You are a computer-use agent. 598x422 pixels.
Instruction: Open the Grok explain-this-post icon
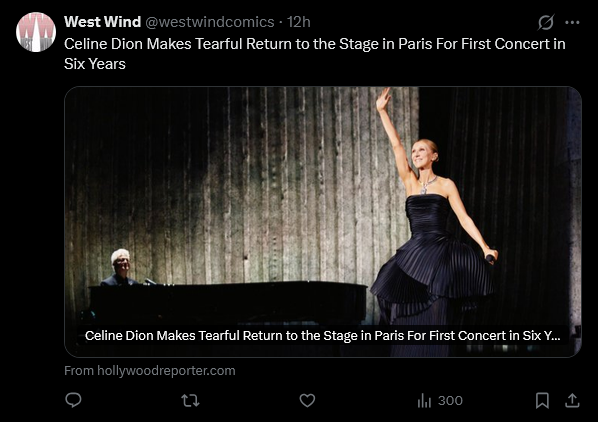tap(546, 22)
